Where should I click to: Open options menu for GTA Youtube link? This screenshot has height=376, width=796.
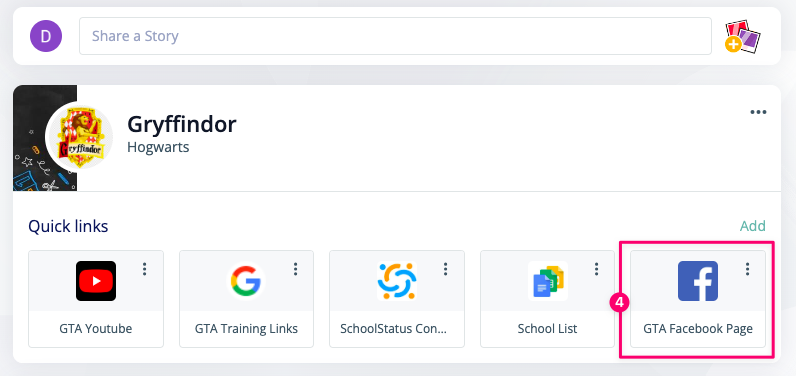click(x=145, y=269)
